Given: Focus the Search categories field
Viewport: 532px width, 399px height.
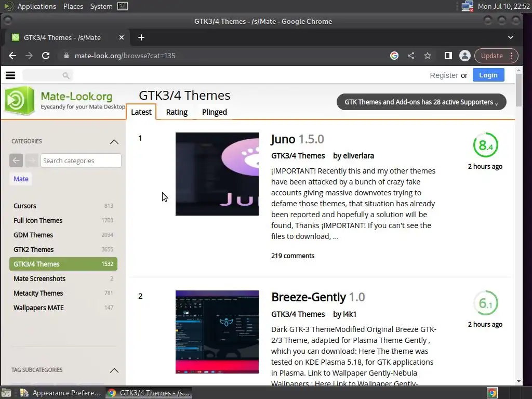Looking at the screenshot, I should point(81,161).
